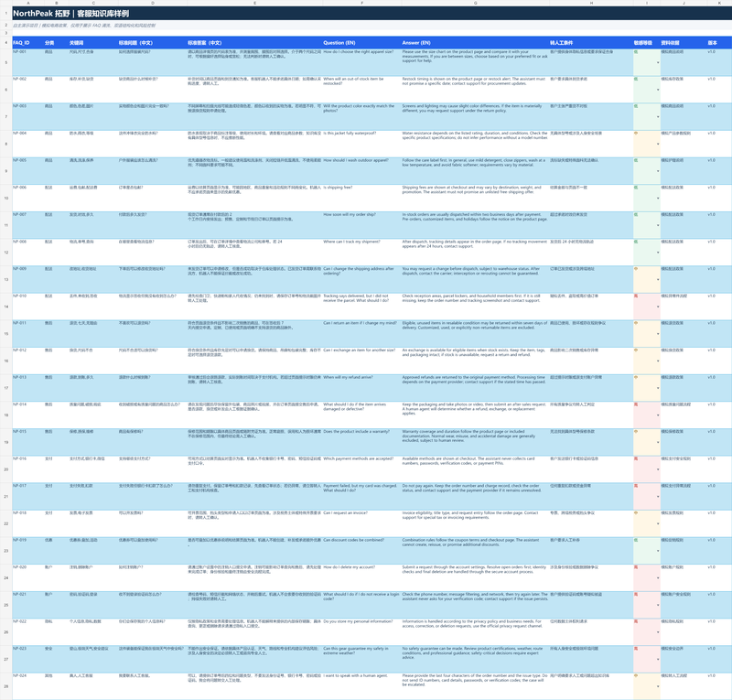Select row 28 header number
Screen dimensions: 732x700
pos(6,686)
